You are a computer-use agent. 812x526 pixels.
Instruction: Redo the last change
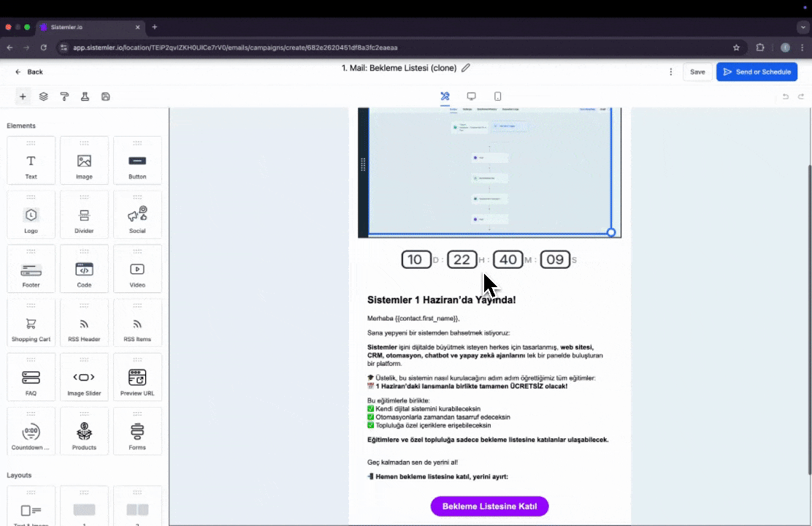coord(801,96)
